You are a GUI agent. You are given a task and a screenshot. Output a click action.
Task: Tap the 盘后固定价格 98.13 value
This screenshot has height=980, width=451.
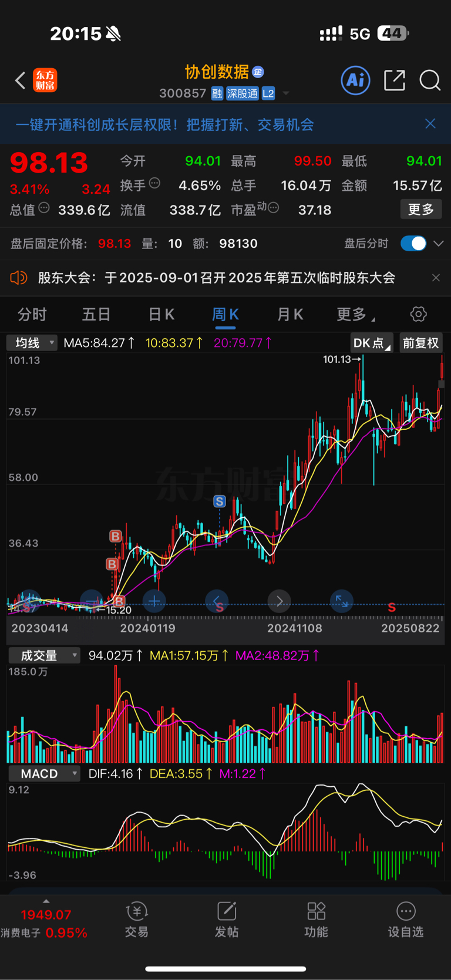(115, 244)
